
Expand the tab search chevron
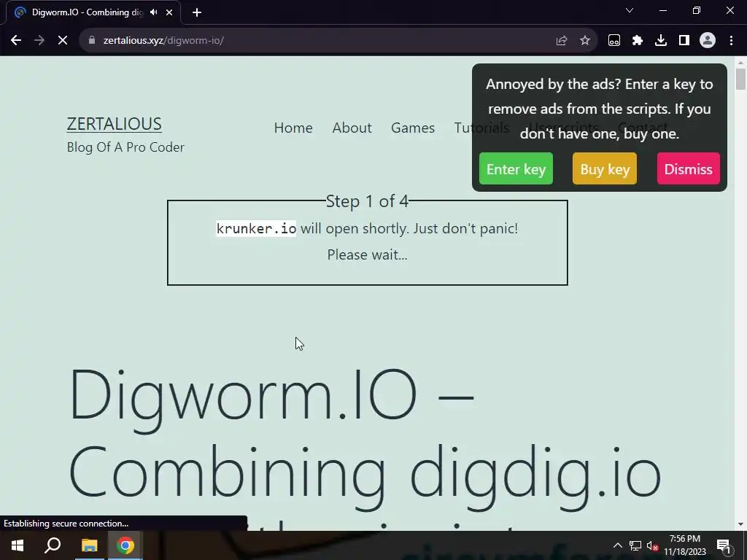(630, 10)
